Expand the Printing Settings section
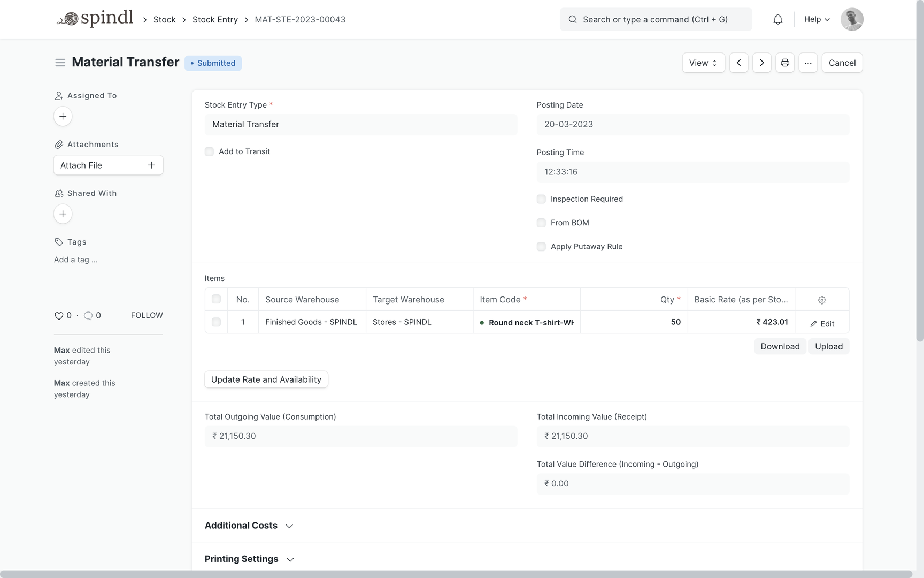 coord(249,559)
